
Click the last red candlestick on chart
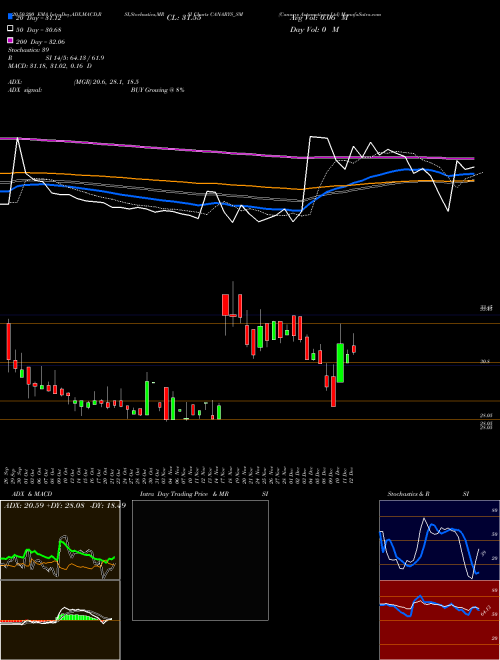354,349
